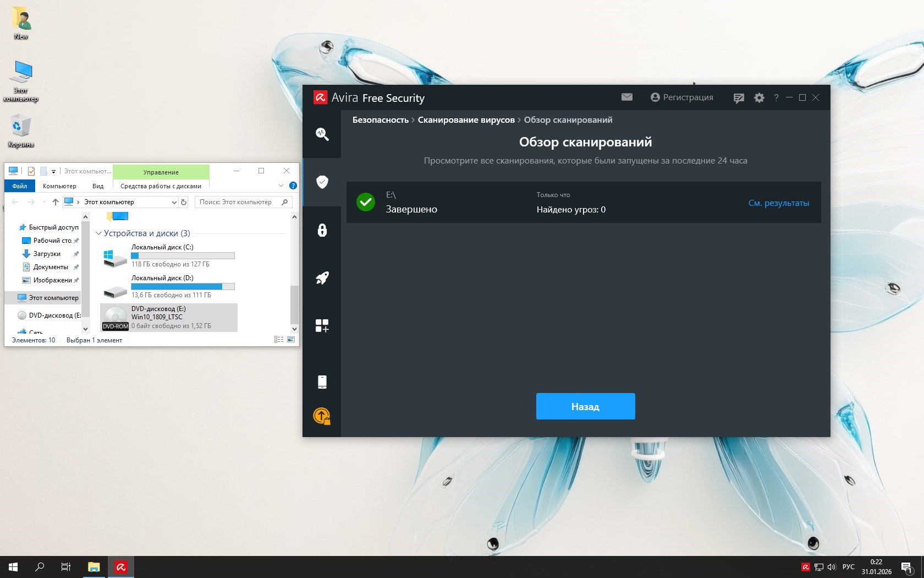Expand the Explorer ribbon with the chevron
This screenshot has width=924, height=578.
[281, 186]
